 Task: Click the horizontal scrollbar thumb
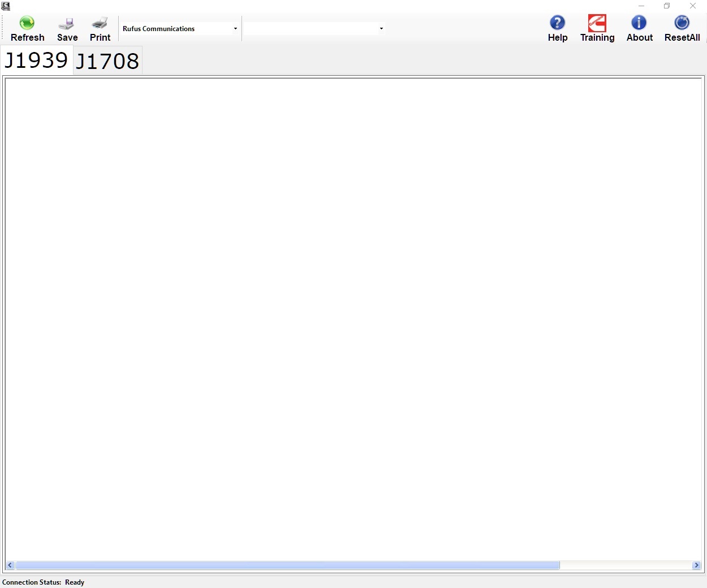pos(287,565)
